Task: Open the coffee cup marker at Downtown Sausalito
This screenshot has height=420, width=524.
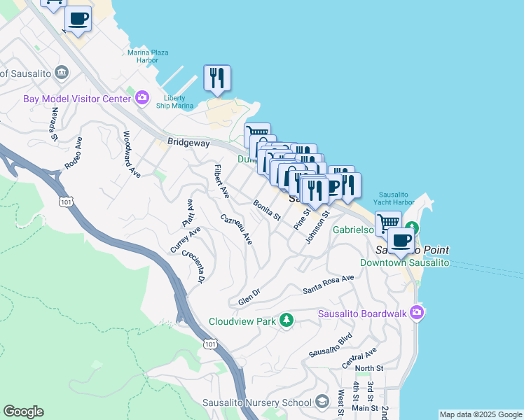Action: point(401,241)
